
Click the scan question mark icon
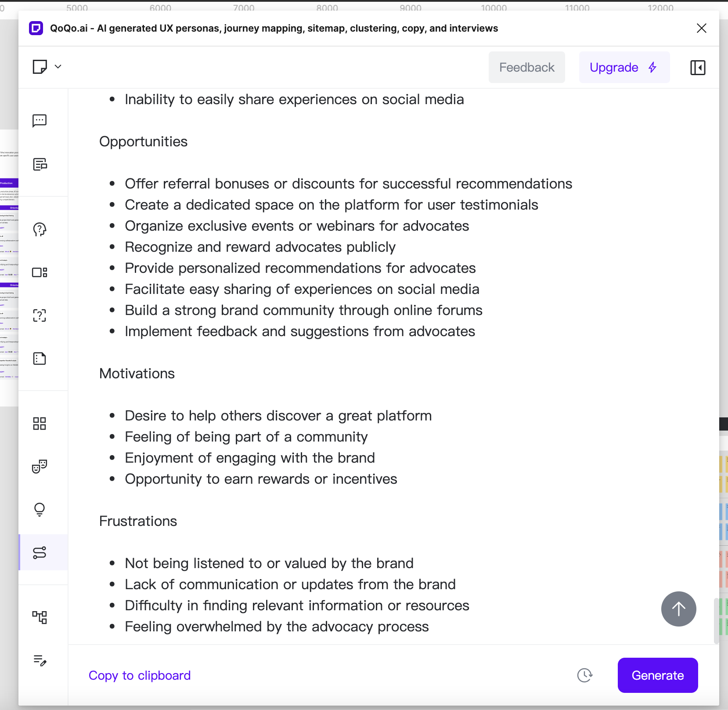point(40,315)
